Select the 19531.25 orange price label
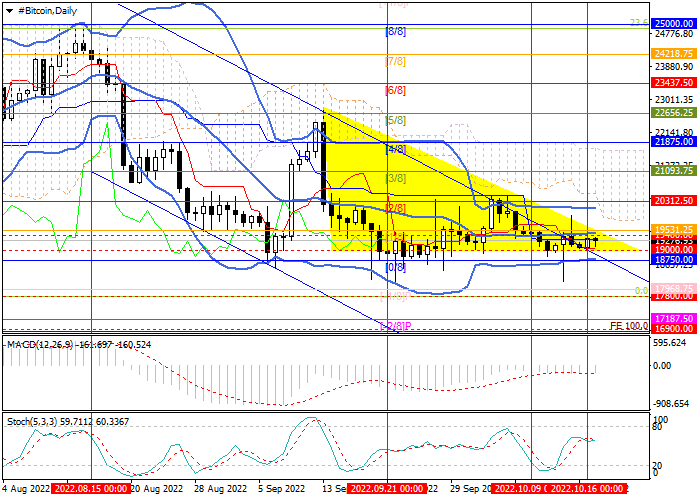 (674, 229)
